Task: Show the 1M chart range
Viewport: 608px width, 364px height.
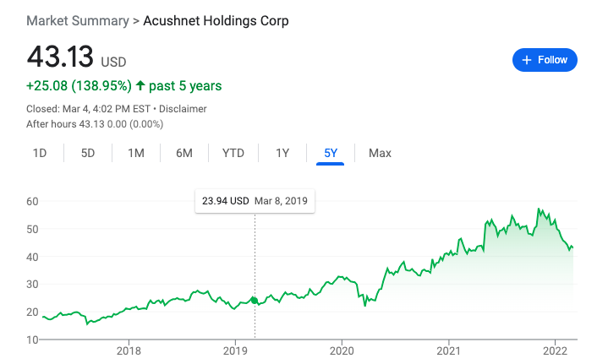Action: tap(136, 153)
